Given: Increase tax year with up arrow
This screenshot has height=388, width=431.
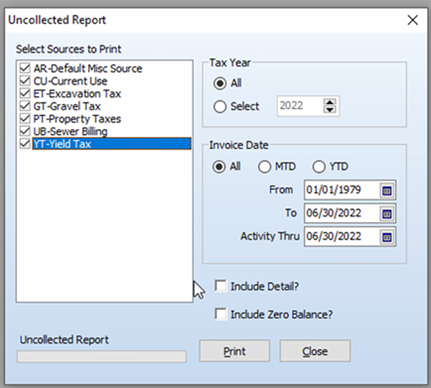Looking at the screenshot, I should [x=330, y=102].
